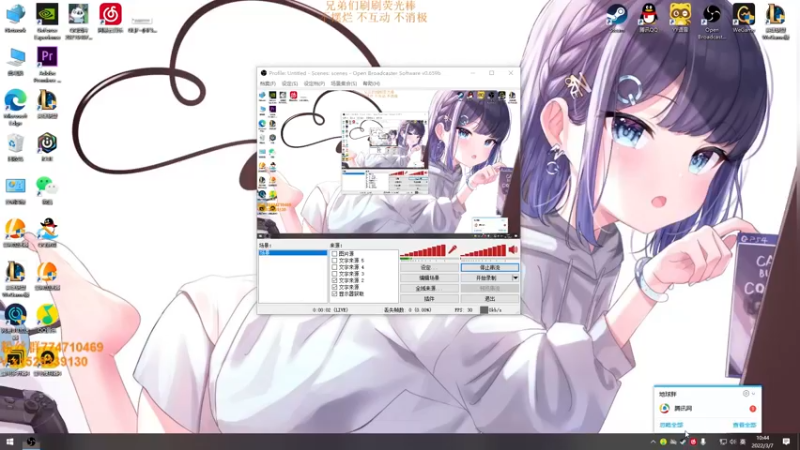The image size is (800, 450).
Task: Click the 编辑场景 edit scene button
Action: point(429,278)
